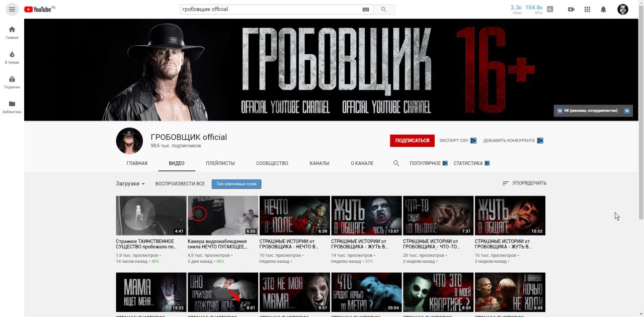The height and width of the screenshot is (317, 644).
Task: Open the account avatar menu
Action: [x=623, y=9]
